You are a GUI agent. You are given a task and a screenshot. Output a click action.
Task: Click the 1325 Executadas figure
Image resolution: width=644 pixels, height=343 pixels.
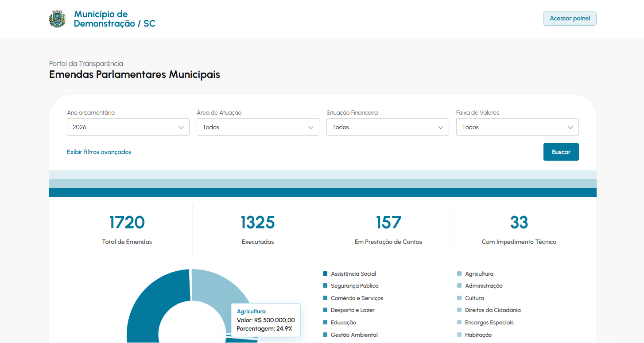(258, 223)
